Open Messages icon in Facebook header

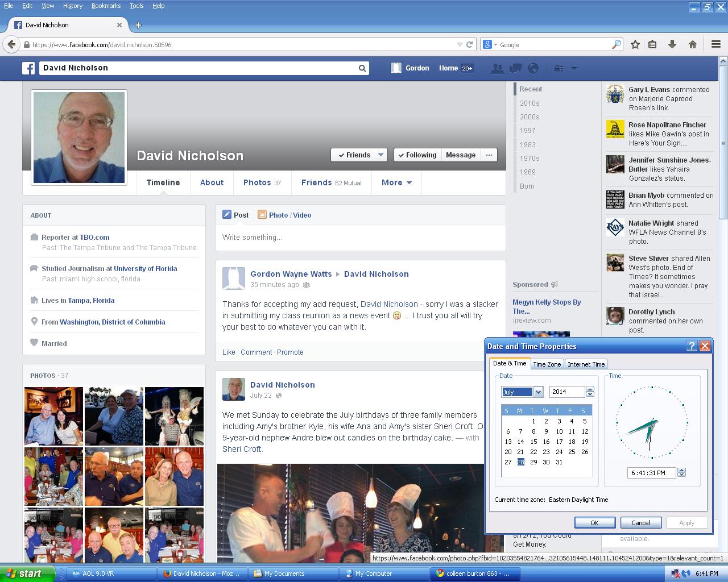pyautogui.click(x=515, y=68)
